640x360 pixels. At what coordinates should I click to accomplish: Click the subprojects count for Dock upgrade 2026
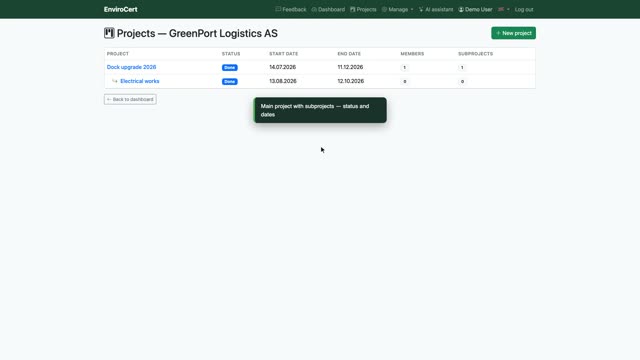pos(462,67)
